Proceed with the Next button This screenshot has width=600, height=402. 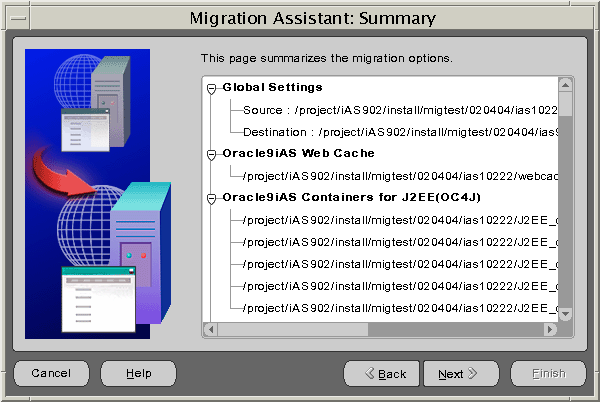[x=461, y=373]
